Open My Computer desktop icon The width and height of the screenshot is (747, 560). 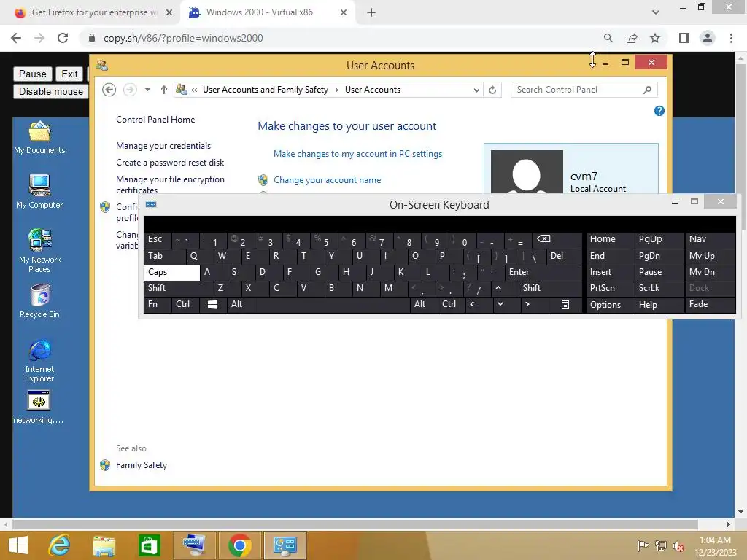point(39,192)
